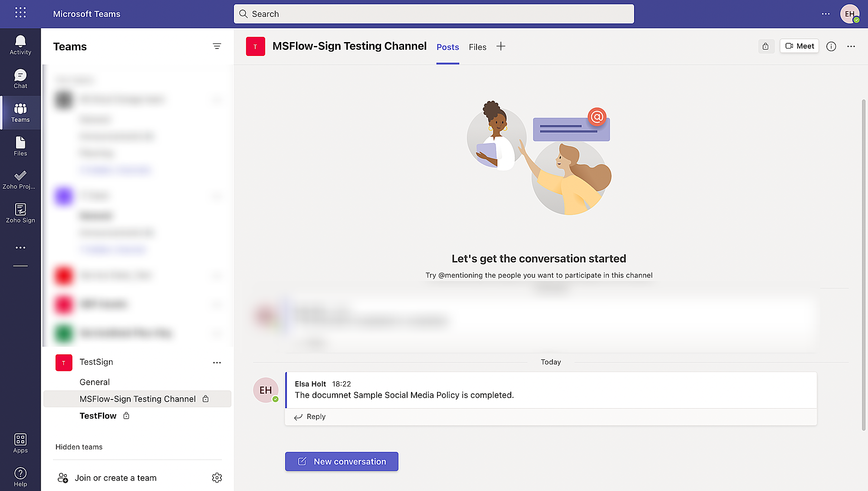
Task: Show more apps ellipsis in sidebar
Action: tap(20, 248)
